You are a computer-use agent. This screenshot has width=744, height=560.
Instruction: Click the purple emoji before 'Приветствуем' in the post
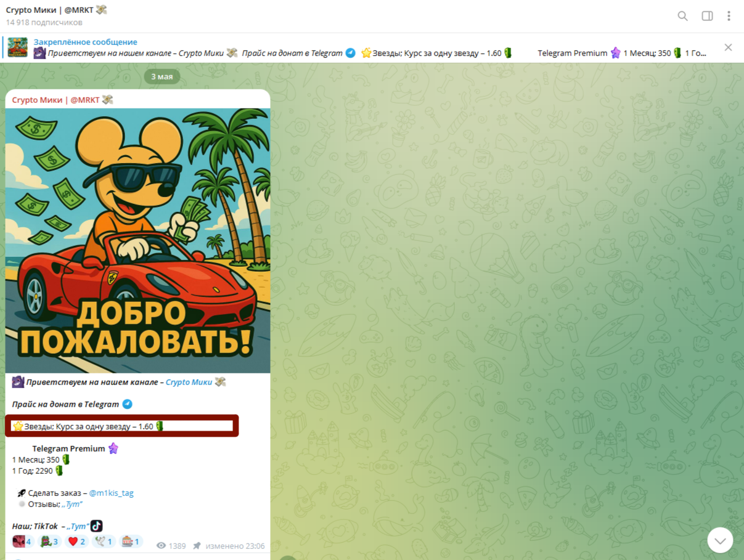click(18, 382)
